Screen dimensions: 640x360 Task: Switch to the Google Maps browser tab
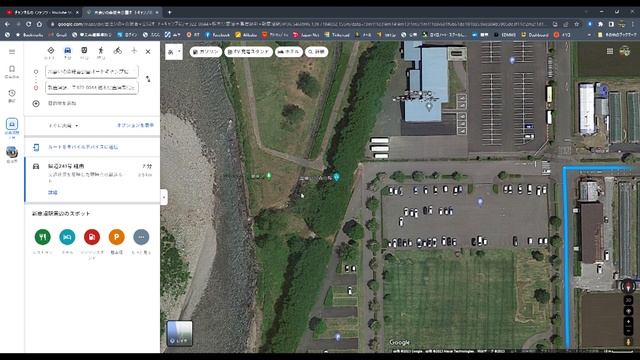coord(122,13)
